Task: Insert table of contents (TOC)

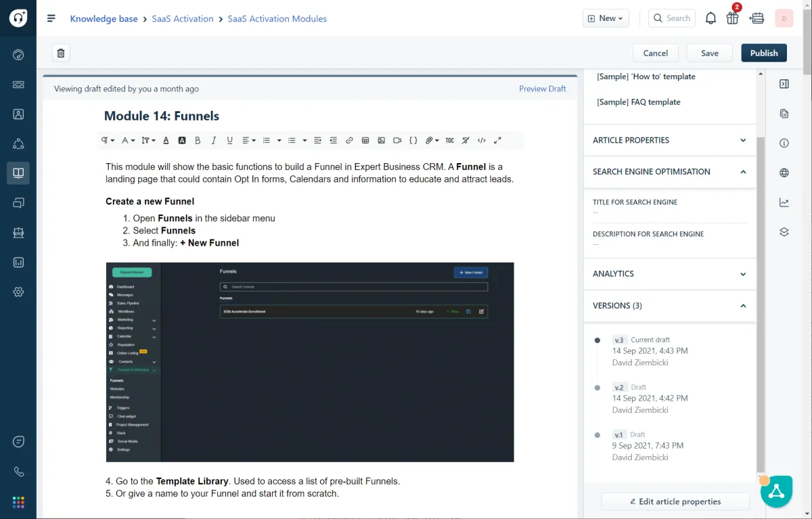Action: [x=449, y=140]
